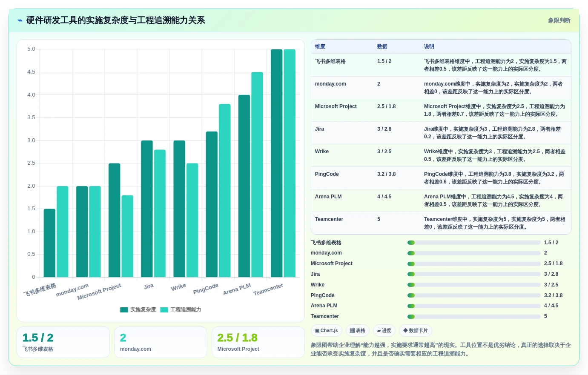Click the 维度 column header
Screen dimensions: 588x375
(x=320, y=46)
